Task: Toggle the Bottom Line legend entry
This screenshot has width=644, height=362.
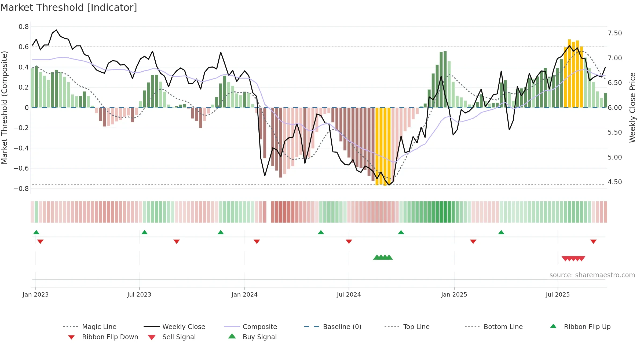Action: [x=494, y=327]
